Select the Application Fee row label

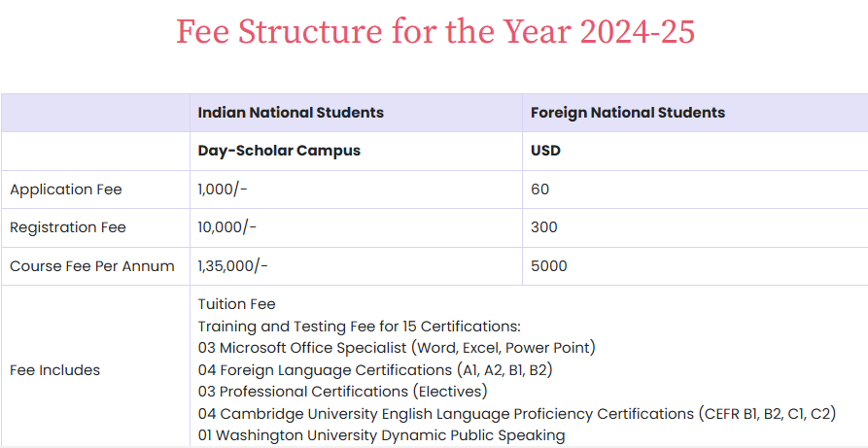tap(66, 190)
